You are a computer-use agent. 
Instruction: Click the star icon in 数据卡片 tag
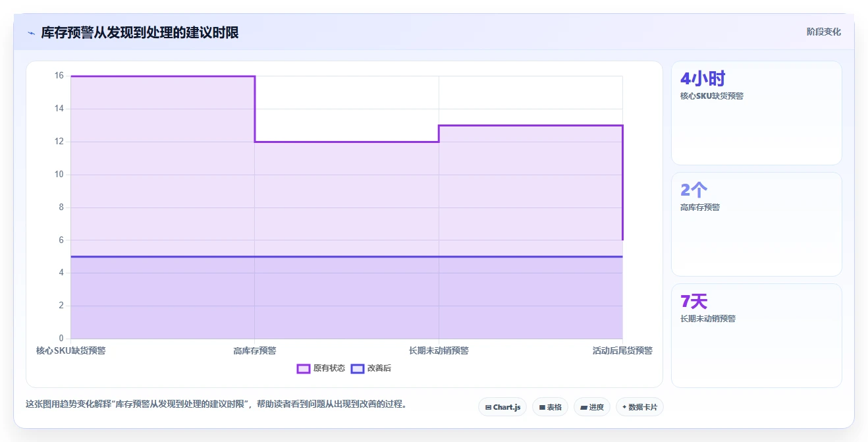(x=624, y=407)
